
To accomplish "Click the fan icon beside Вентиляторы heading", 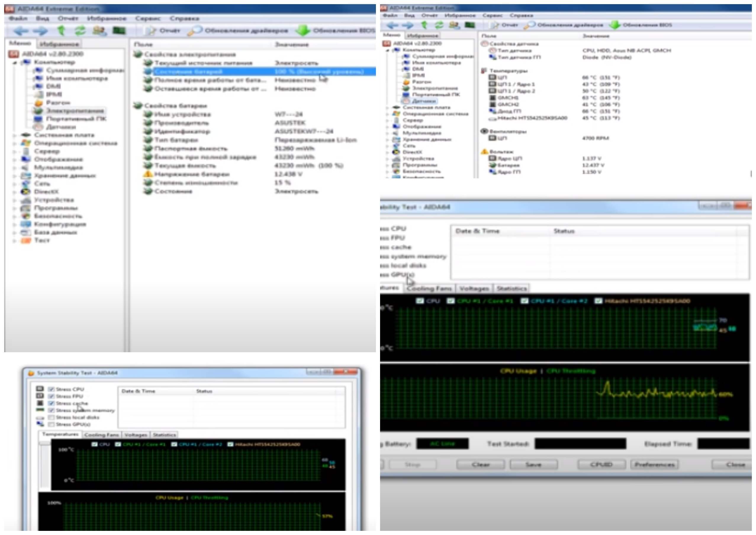I will click(x=484, y=131).
